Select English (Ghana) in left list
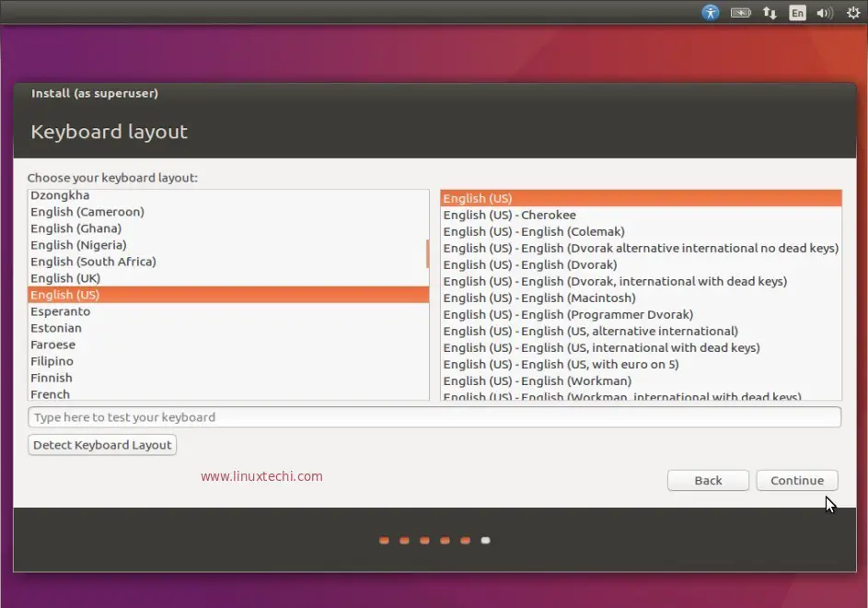The width and height of the screenshot is (868, 608). [228, 228]
